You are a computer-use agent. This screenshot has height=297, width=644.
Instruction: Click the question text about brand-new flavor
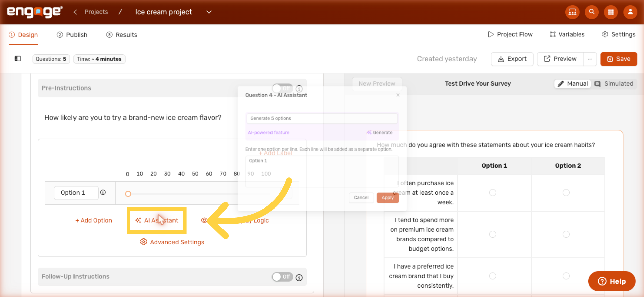pyautogui.click(x=133, y=117)
